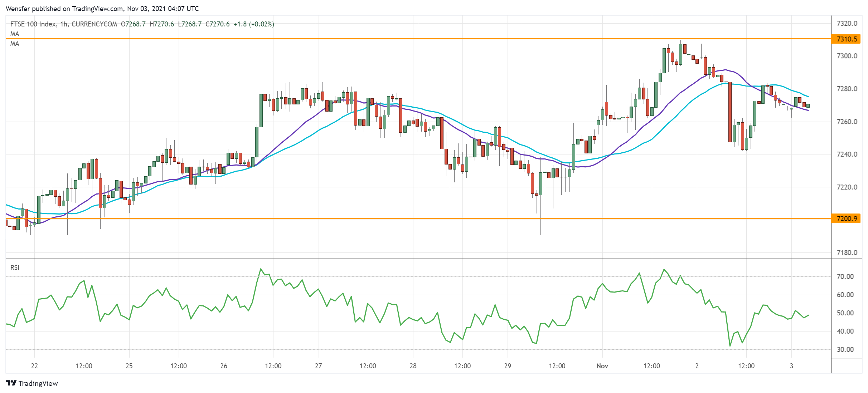This screenshot has height=393, width=868.
Task: Click the C7270.6 close price value
Action: (x=217, y=24)
